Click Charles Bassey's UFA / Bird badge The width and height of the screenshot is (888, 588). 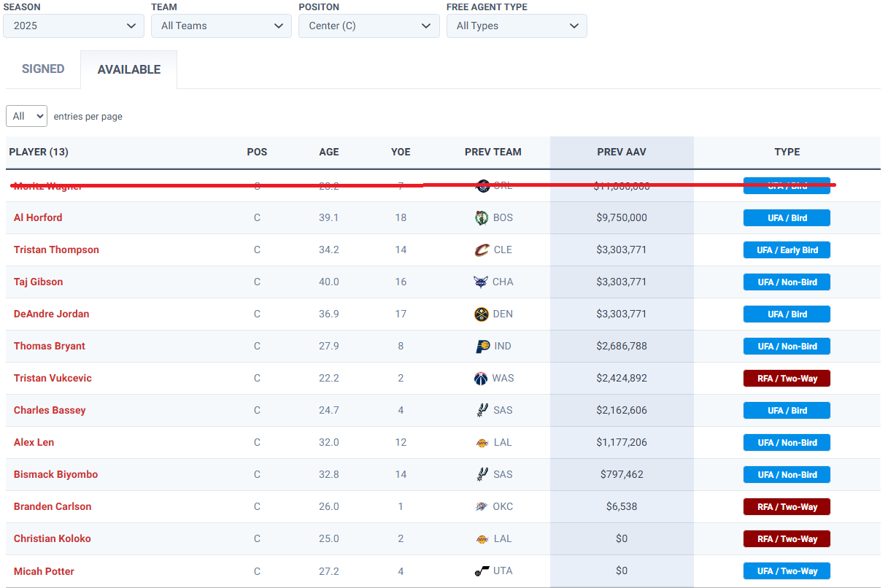coord(787,410)
